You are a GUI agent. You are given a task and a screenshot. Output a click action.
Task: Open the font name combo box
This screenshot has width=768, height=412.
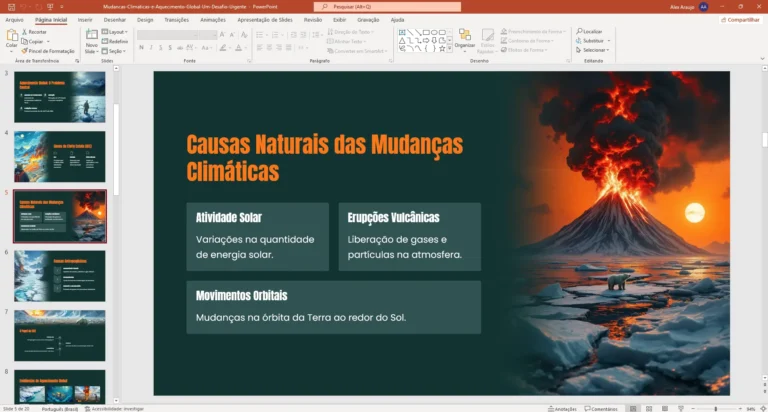coord(168,35)
